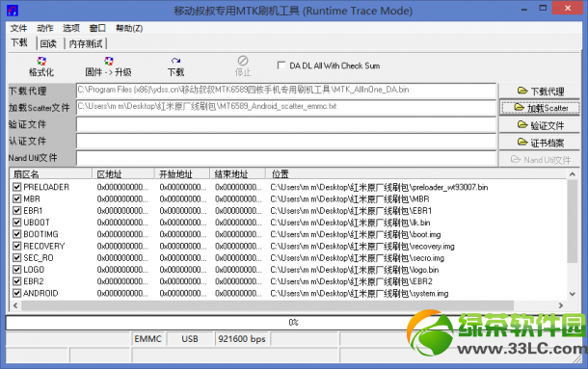This screenshot has width=588, height=369.
Task: Uncheck the PRELOADER partition checkbox
Action: coord(17,187)
